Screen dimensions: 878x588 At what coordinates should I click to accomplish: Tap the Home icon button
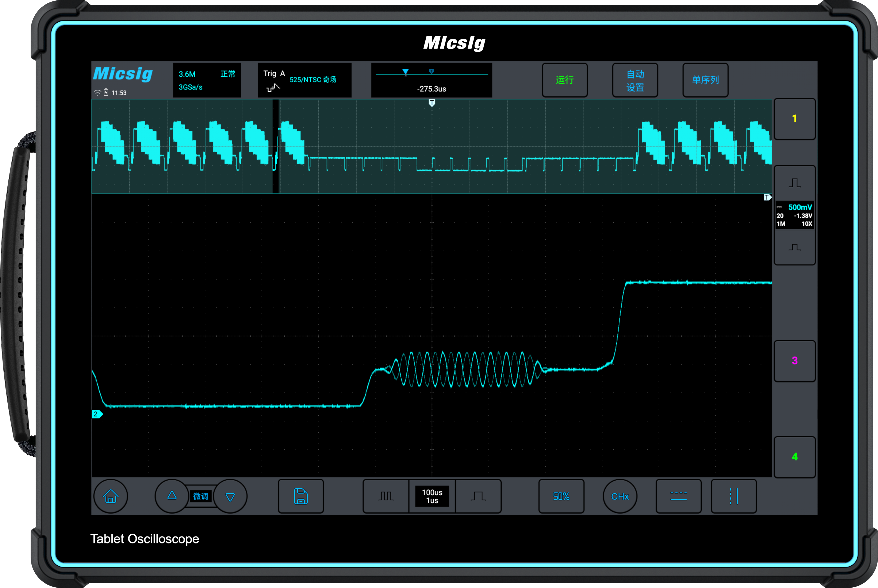pyautogui.click(x=111, y=496)
